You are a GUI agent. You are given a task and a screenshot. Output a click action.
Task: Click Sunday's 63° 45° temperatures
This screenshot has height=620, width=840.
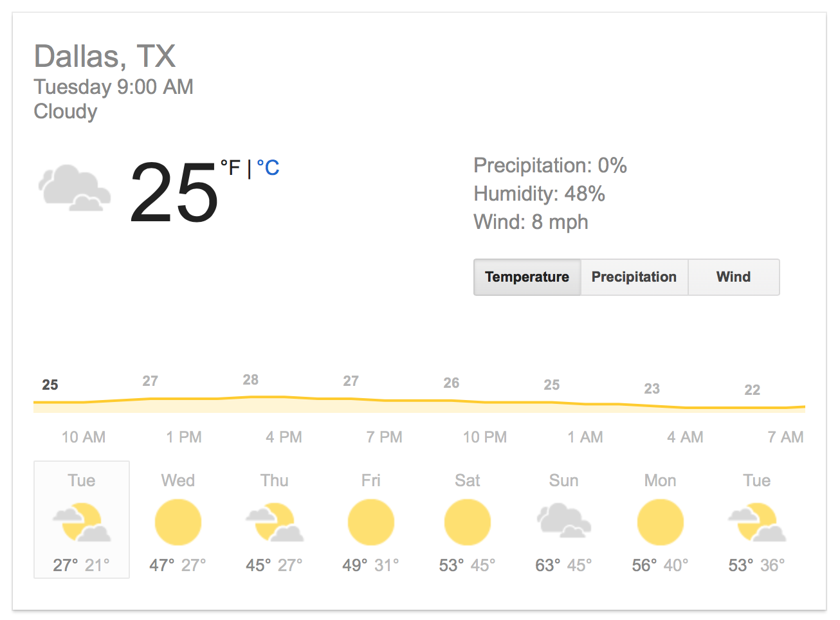(563, 565)
